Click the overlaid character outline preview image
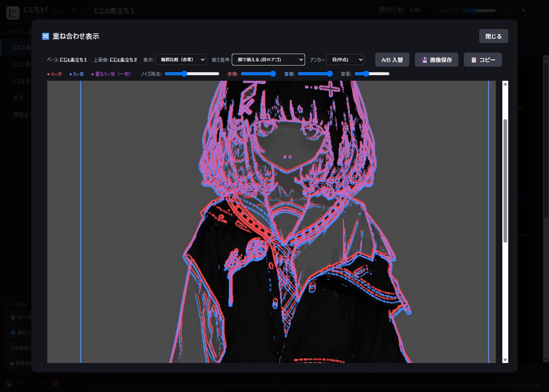The width and height of the screenshot is (549, 392). click(271, 222)
